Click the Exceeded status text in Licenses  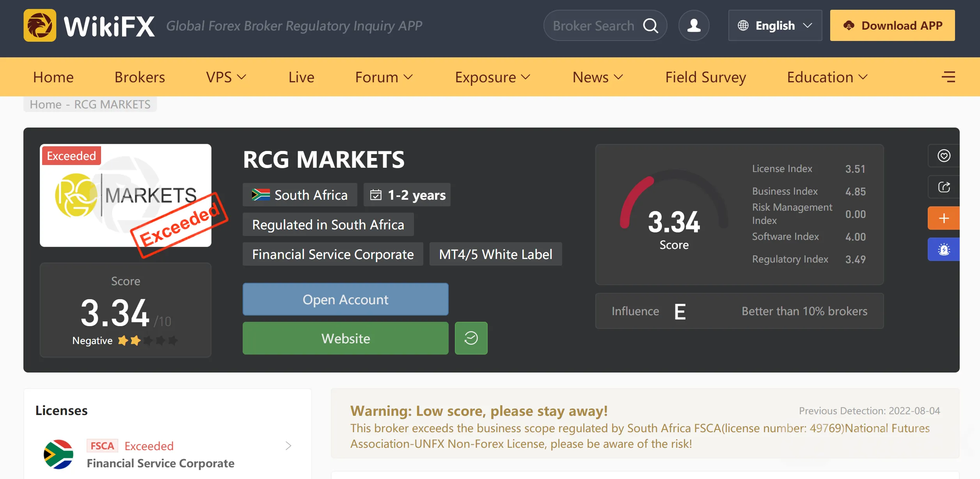pos(149,446)
